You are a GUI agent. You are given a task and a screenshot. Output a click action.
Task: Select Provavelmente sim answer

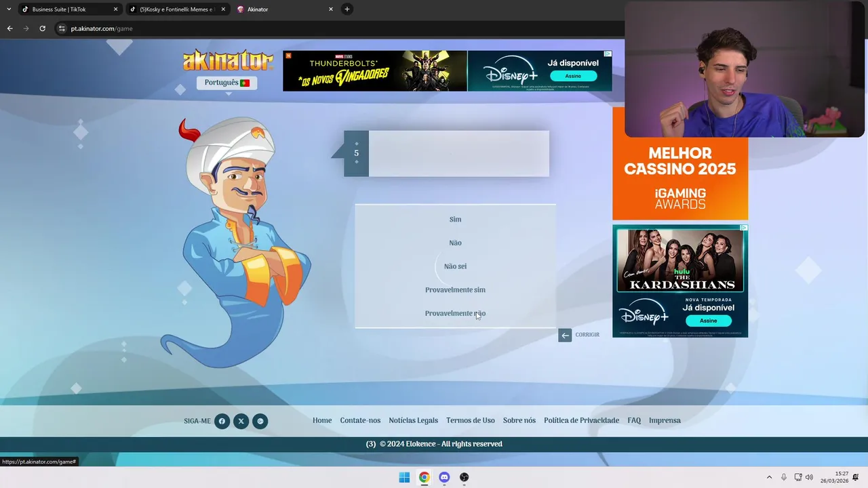455,290
